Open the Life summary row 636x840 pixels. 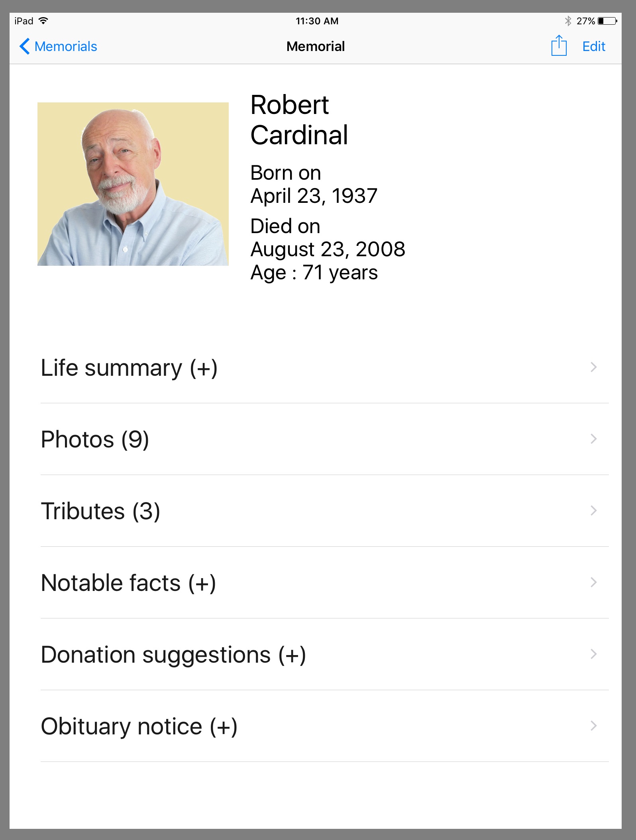click(129, 367)
